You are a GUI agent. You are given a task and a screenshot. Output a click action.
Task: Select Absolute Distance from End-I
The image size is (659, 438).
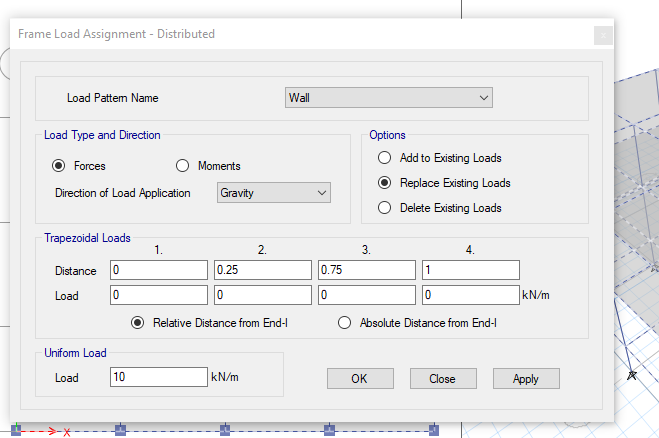(x=344, y=322)
